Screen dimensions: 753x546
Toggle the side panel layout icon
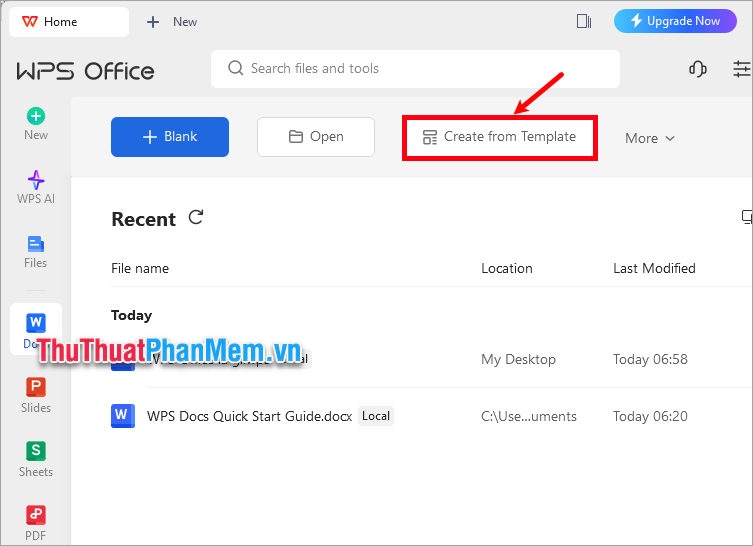[584, 21]
